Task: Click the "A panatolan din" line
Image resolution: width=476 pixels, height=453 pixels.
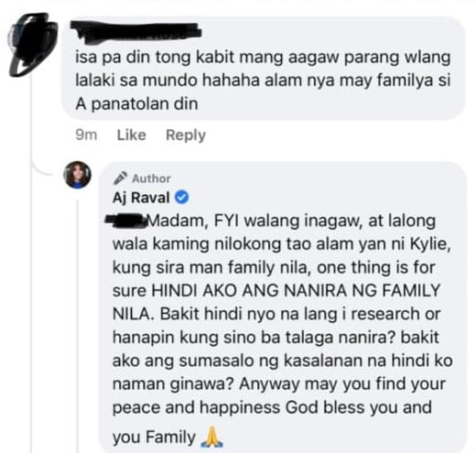Action: 136,104
